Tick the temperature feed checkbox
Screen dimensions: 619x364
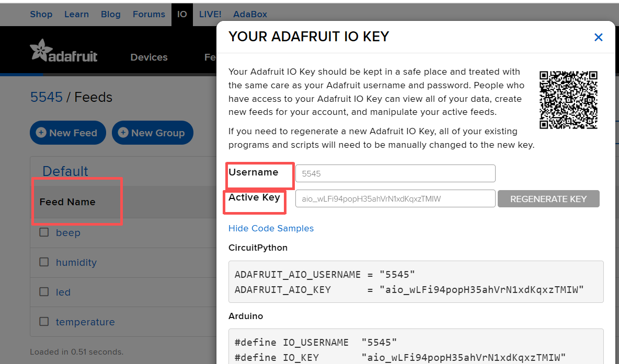point(44,321)
